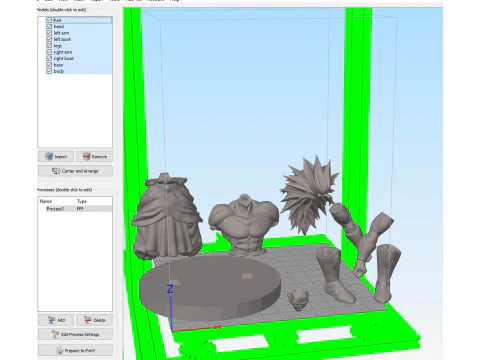
Task: Select the draped cape model in viewport
Action: (x=167, y=217)
